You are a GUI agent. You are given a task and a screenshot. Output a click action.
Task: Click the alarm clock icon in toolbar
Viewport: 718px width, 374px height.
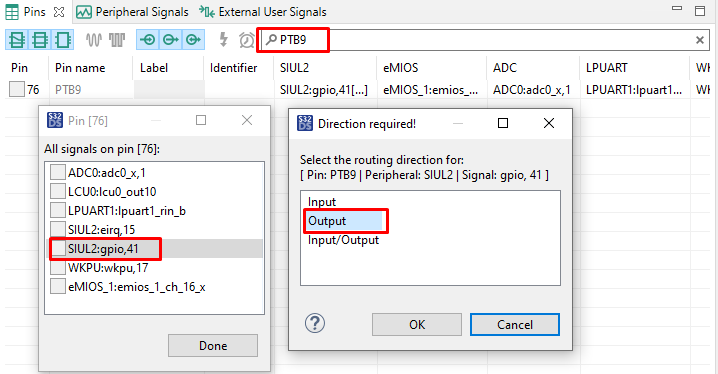click(247, 40)
